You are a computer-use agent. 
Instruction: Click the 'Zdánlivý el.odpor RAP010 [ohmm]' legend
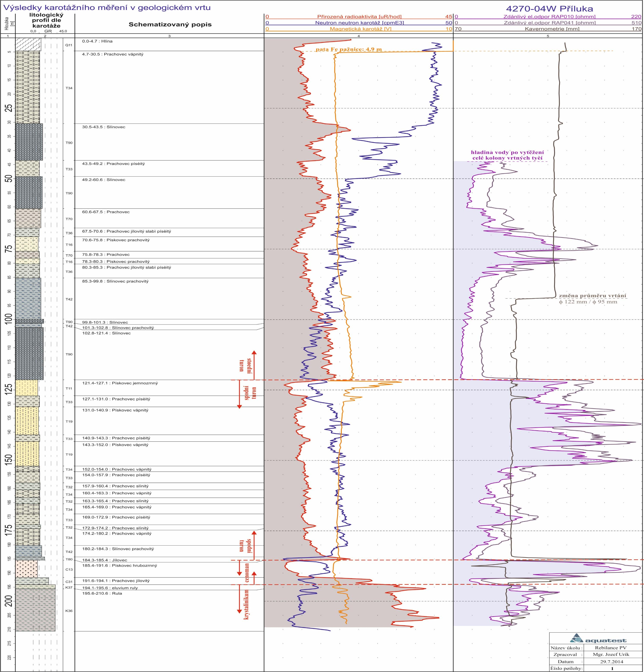(x=550, y=17)
